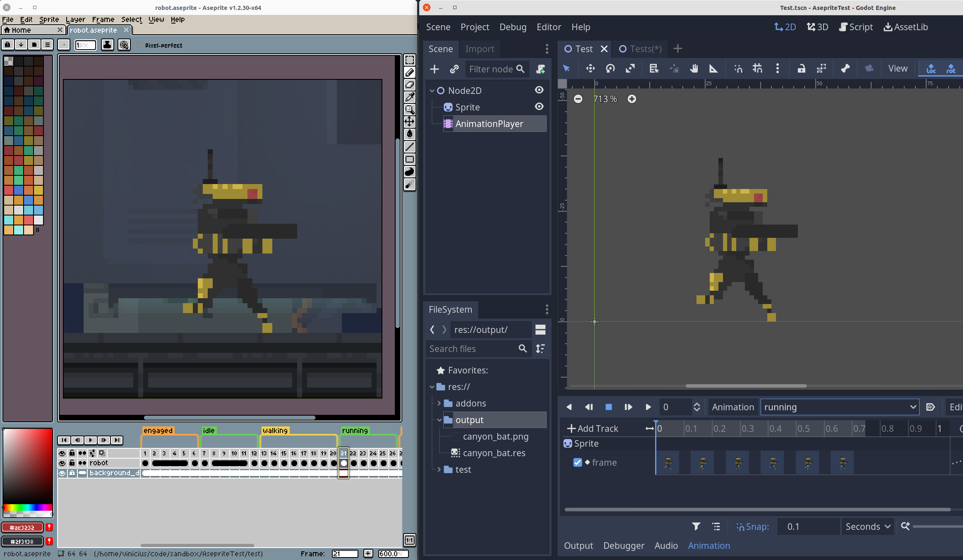Viewport: 963px width, 560px height.
Task: Select canyon_bat.png in the FileSystem
Action: pos(495,436)
